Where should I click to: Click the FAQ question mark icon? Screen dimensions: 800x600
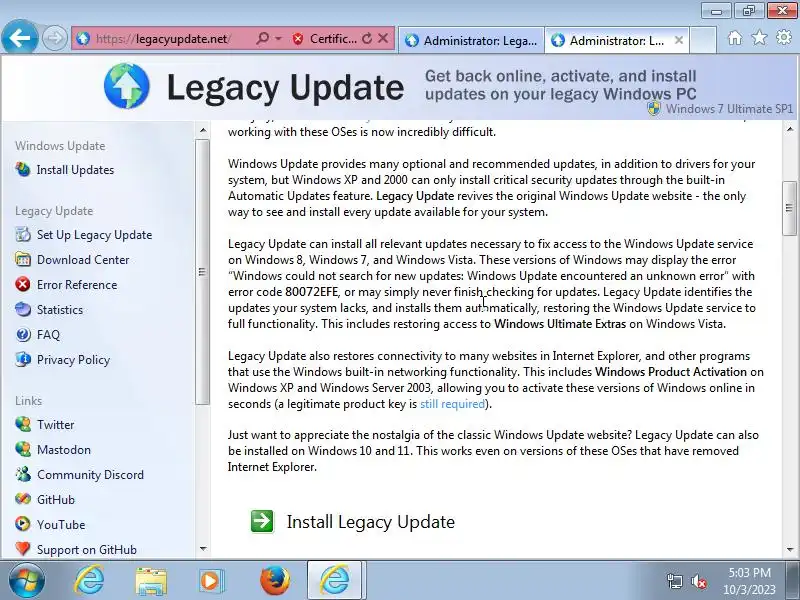(x=23, y=334)
